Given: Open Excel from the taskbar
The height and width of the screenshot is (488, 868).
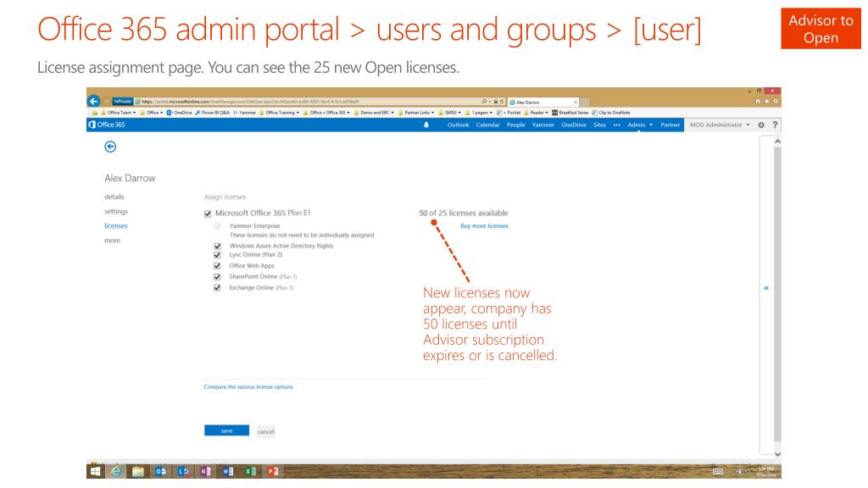Looking at the screenshot, I should tap(250, 471).
